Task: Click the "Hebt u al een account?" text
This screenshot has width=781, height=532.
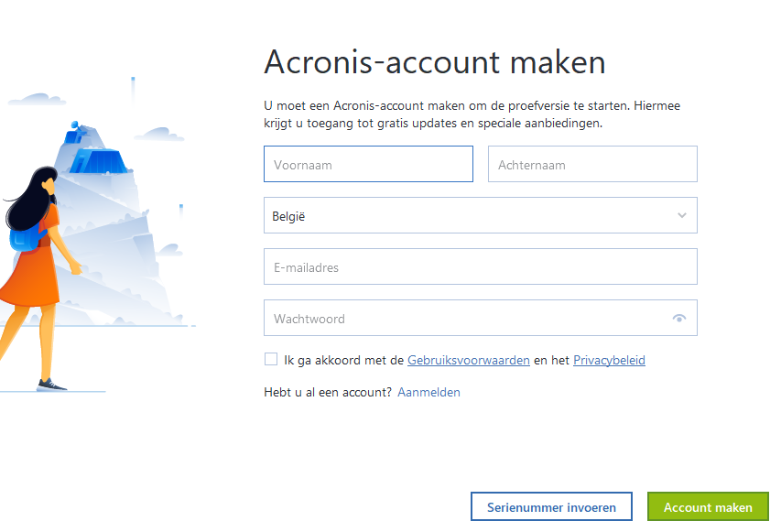Action: coord(328,392)
